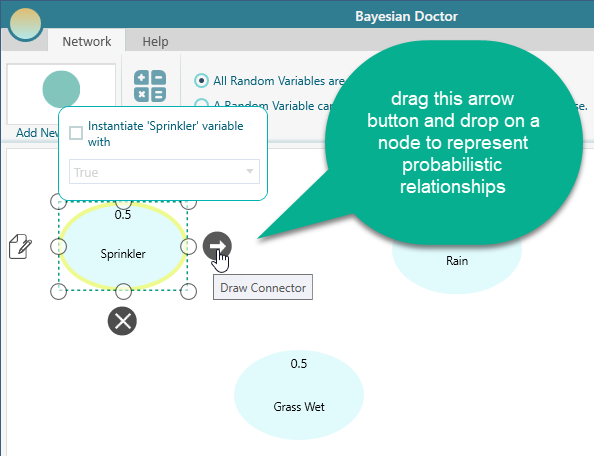The width and height of the screenshot is (594, 456).
Task: Select the second 'A Random Variable can' radio
Action: pos(201,103)
